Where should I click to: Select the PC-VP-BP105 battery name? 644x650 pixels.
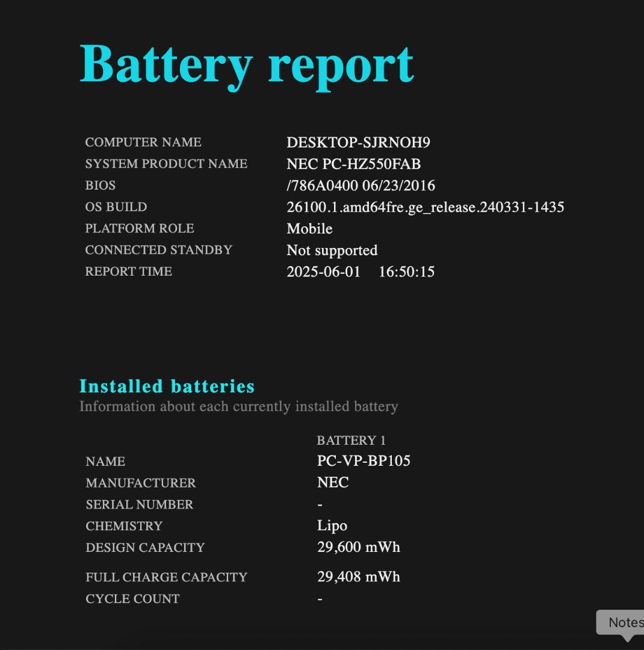click(364, 461)
